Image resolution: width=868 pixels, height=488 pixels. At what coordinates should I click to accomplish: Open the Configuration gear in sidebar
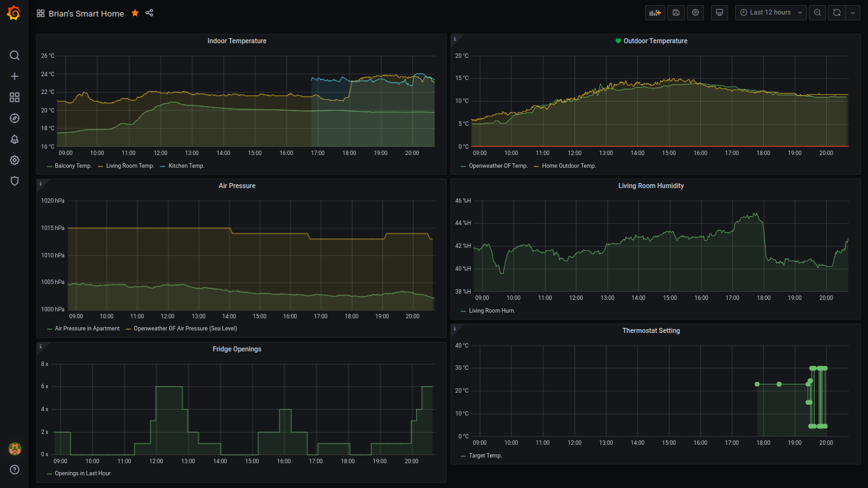(15, 160)
